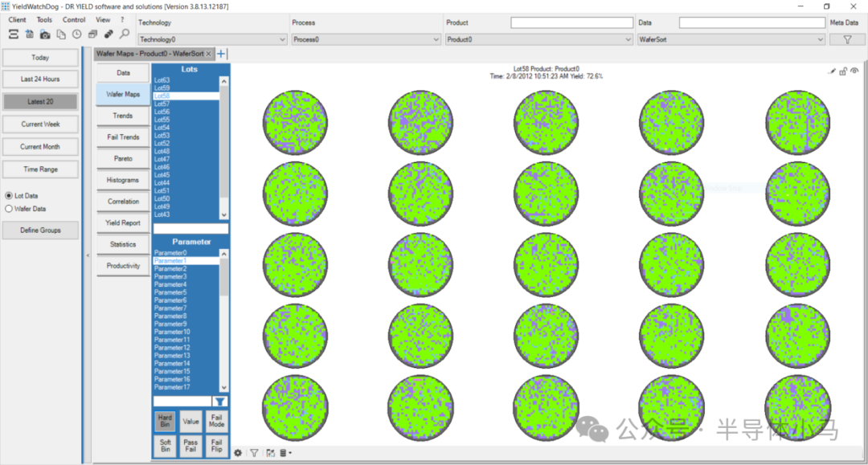Click the chart color edit icon in the bottom toolbar
The image size is (868, 465).
tap(270, 453)
